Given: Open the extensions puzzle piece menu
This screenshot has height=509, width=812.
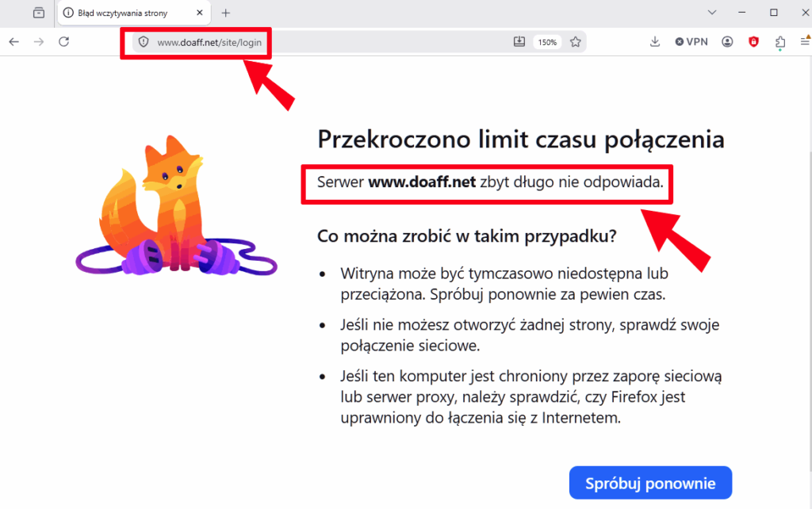Looking at the screenshot, I should [780, 43].
